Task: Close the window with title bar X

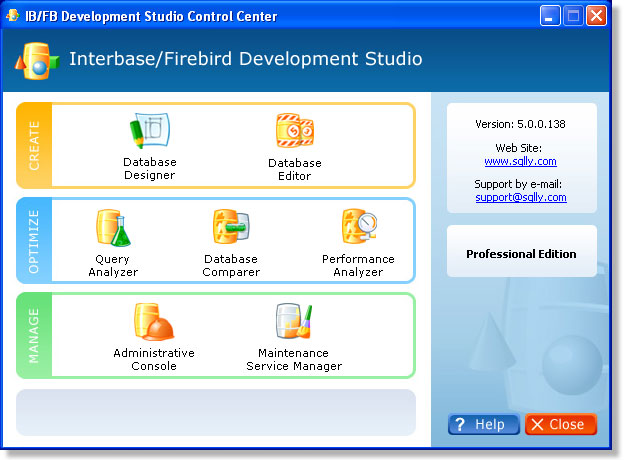Action: (596, 16)
